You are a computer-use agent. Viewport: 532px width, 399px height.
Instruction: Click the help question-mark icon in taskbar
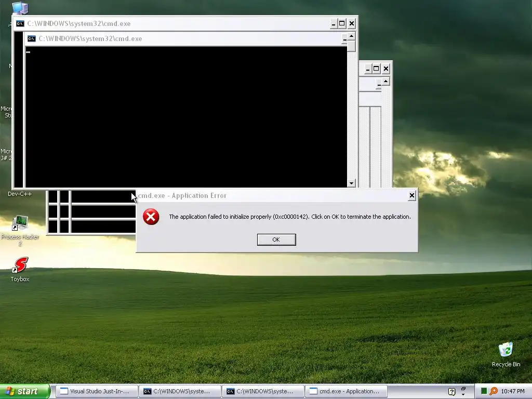[451, 392]
